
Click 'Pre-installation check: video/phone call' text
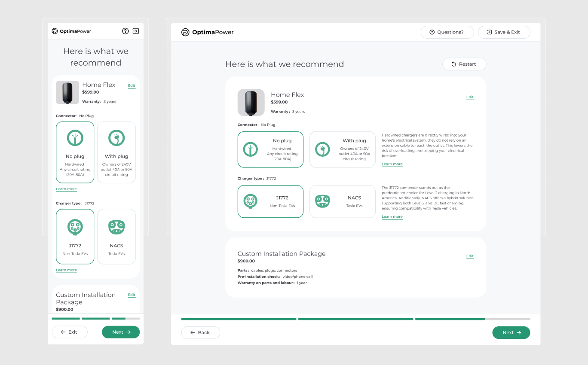275,277
